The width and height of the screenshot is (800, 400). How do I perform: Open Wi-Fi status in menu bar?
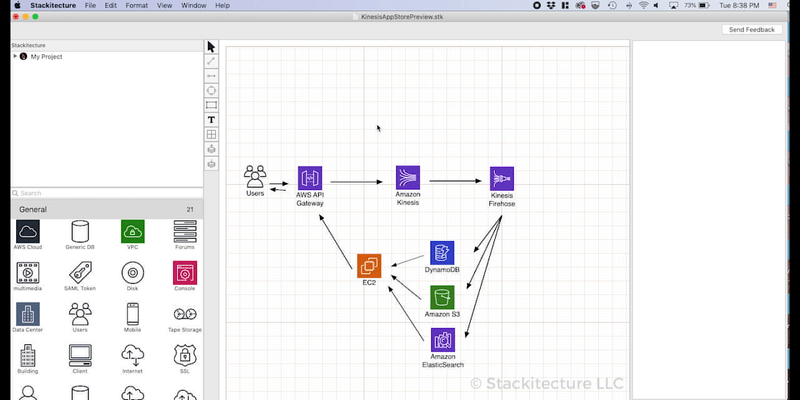point(643,5)
